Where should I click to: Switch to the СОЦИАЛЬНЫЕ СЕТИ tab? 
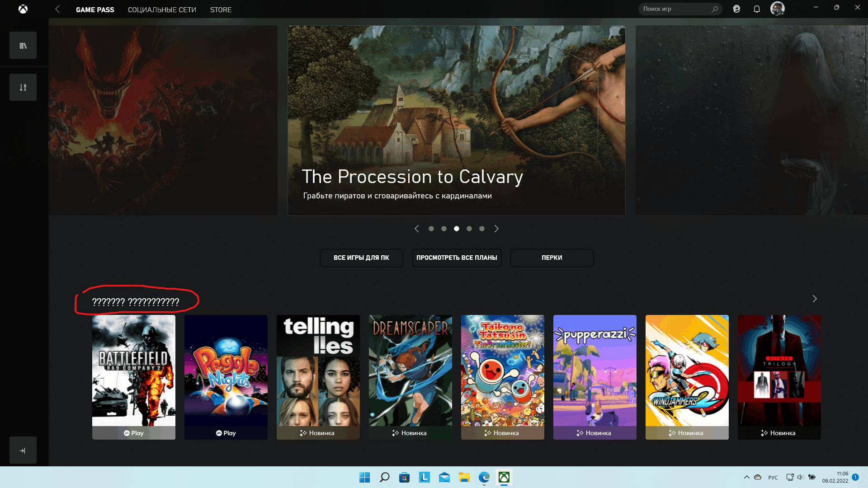click(162, 9)
